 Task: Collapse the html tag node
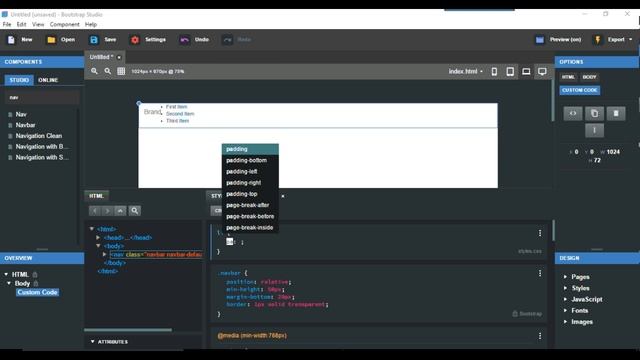pyautogui.click(x=92, y=229)
